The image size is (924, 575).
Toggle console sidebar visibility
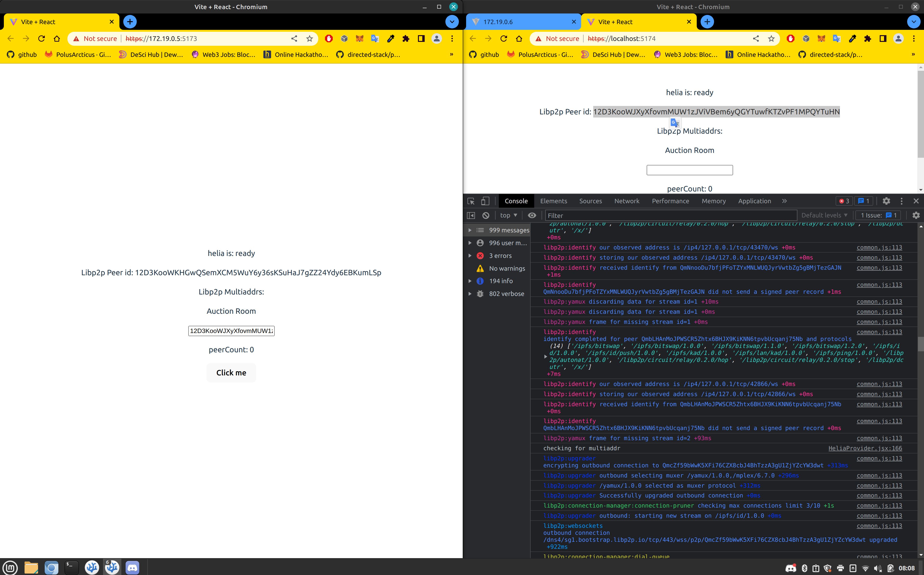(471, 215)
